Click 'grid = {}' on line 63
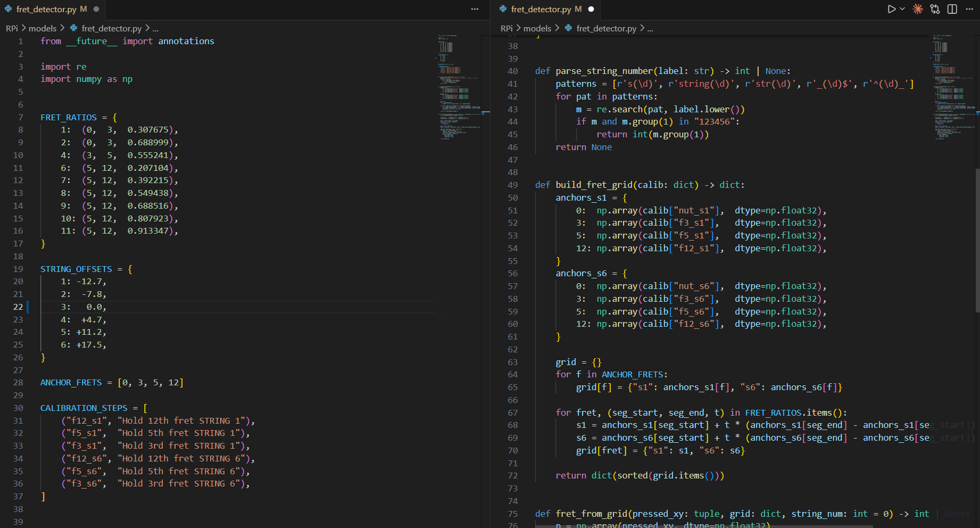The height and width of the screenshot is (528, 980). 578,362
